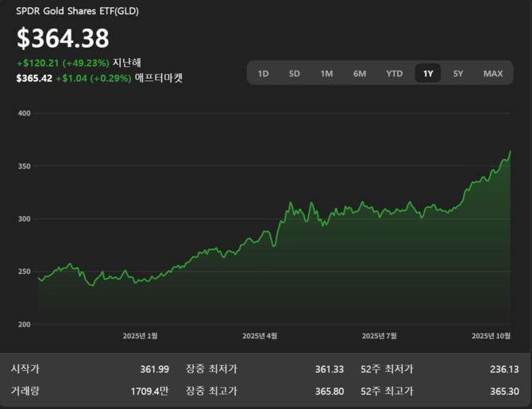This screenshot has height=409, width=532.
Task: Click the 2025년 4월 axis marker
Action: (x=260, y=336)
